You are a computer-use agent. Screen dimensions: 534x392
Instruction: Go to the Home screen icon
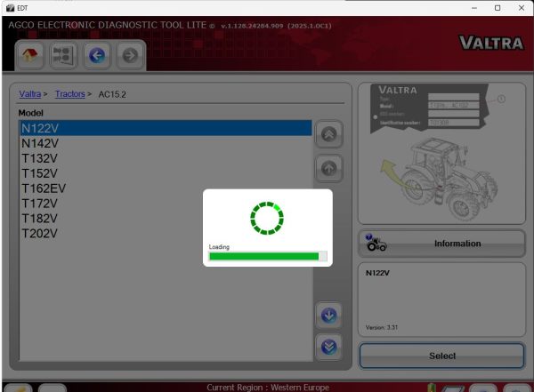(x=29, y=55)
